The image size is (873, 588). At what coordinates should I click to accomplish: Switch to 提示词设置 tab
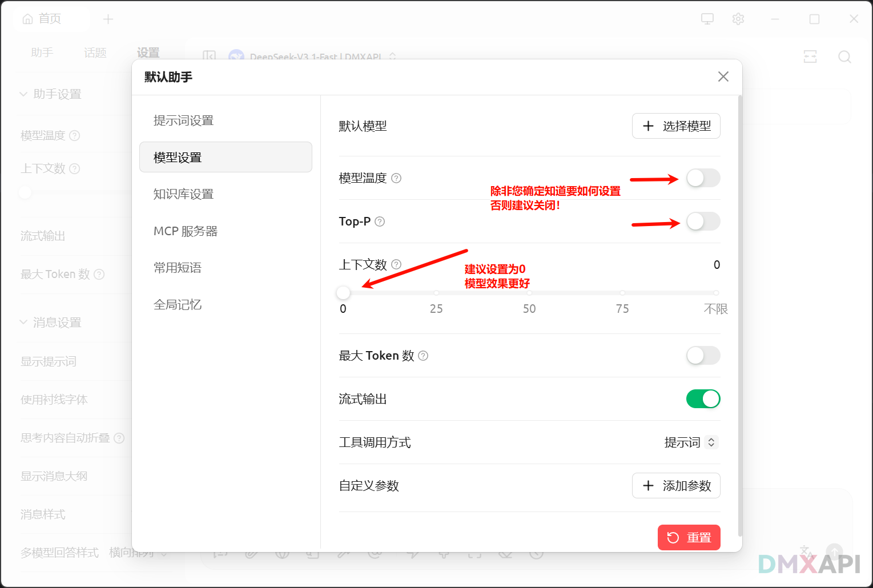[183, 120]
